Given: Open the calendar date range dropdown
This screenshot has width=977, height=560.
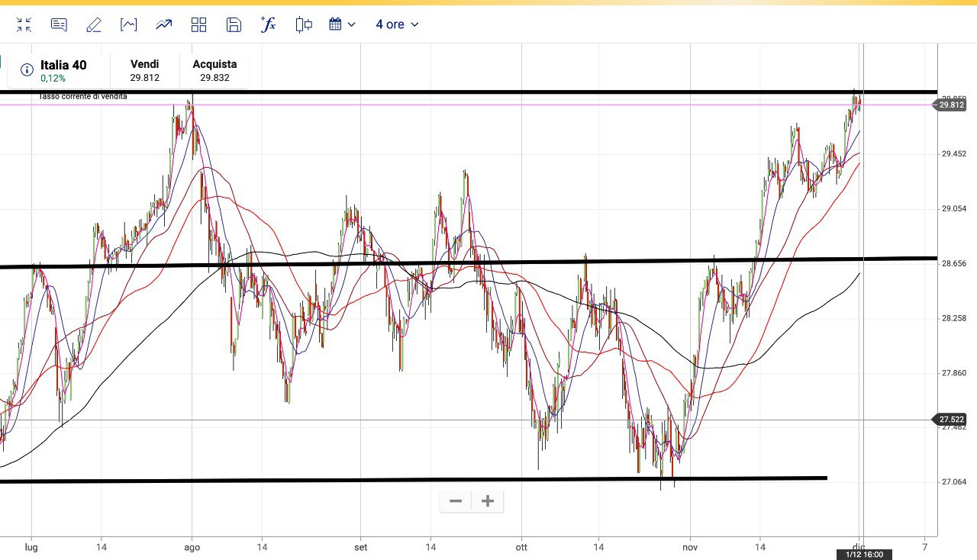Looking at the screenshot, I should click(x=342, y=24).
